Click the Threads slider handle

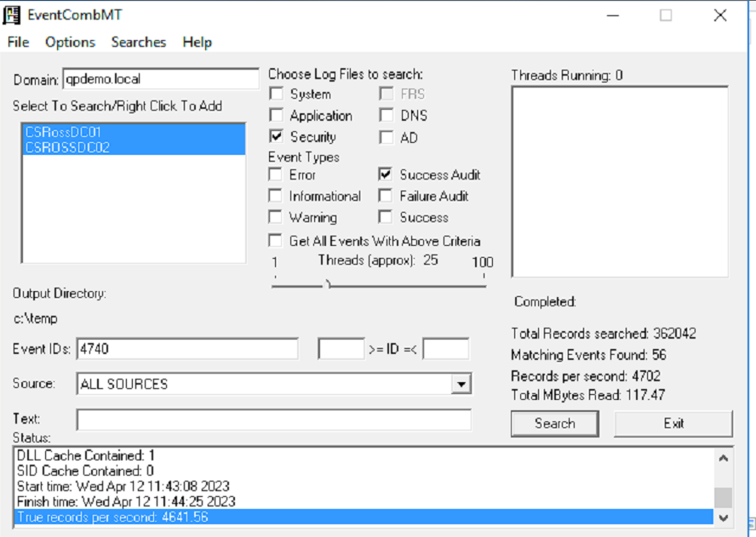(328, 283)
